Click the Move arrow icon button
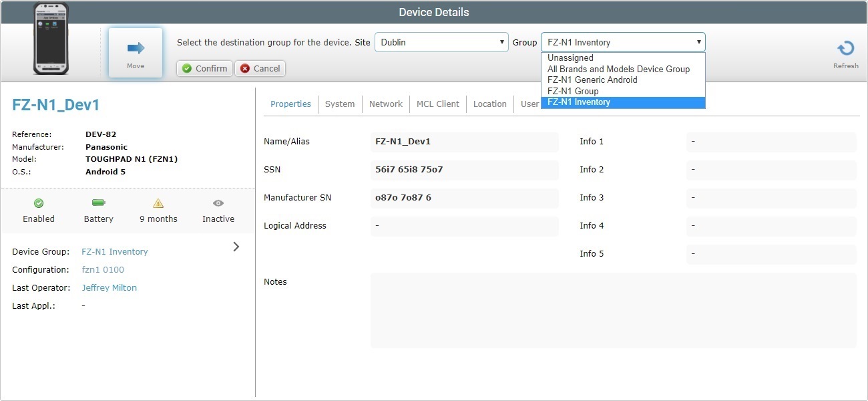 coord(136,49)
